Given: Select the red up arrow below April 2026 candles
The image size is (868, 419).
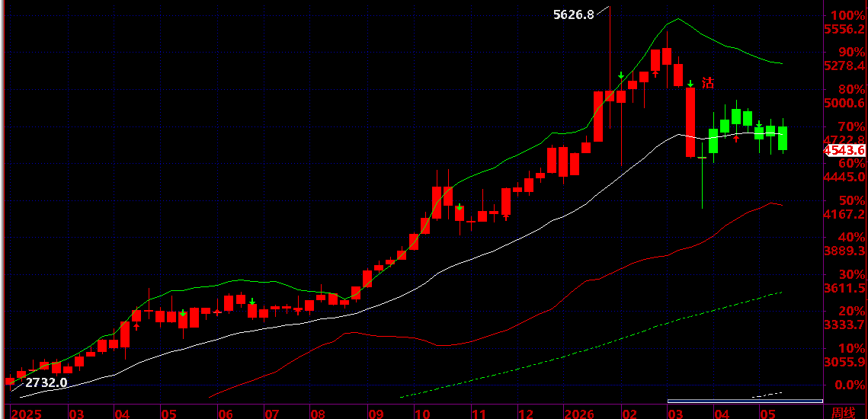Looking at the screenshot, I should (x=736, y=139).
